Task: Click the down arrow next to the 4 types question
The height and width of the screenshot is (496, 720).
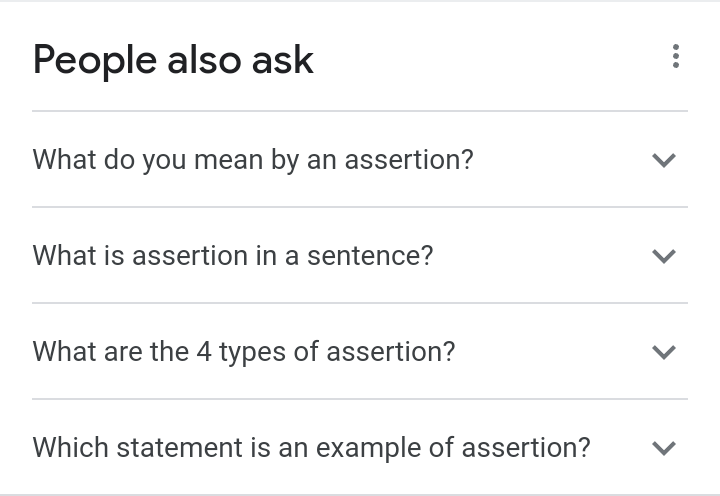Action: (x=664, y=352)
